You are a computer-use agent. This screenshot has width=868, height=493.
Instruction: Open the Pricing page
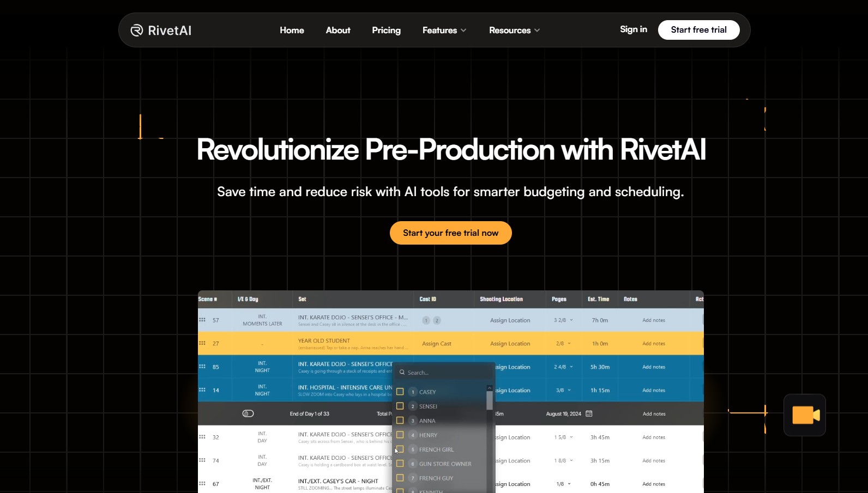tap(386, 30)
